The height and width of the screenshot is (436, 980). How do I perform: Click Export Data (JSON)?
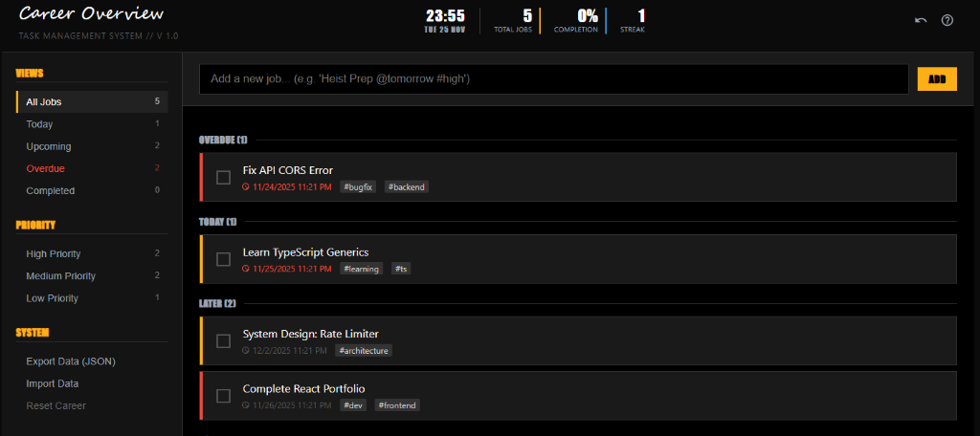71,361
